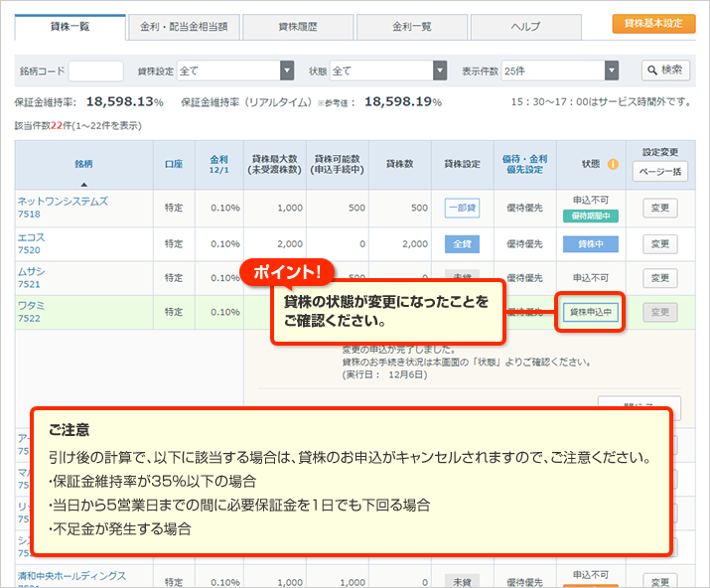Click the 貸株申込中 status for ワタミ
The width and height of the screenshot is (710, 588).
[590, 312]
